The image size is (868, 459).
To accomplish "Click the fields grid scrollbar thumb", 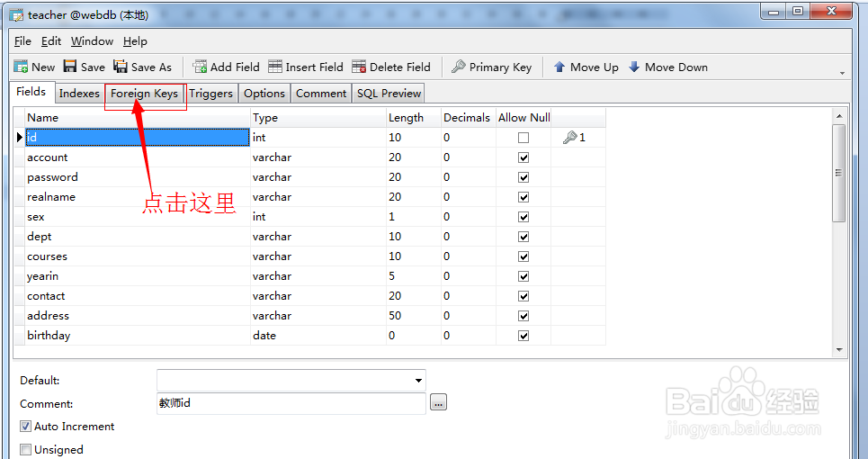I will [839, 173].
